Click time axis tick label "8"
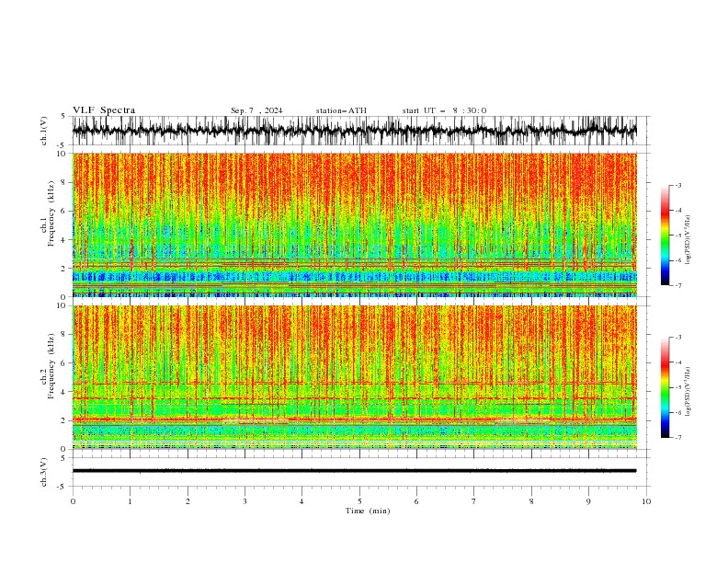The height and width of the screenshot is (563, 728). click(x=531, y=501)
